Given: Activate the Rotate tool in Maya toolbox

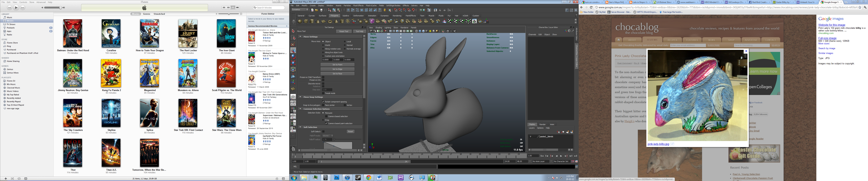Looking at the screenshot, I should click(293, 57).
